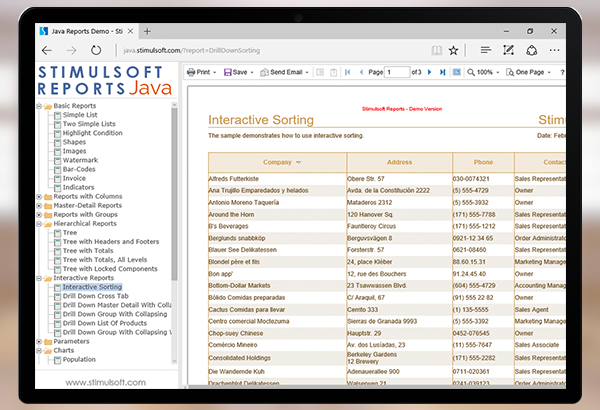
Task: Expand the Reports with Columns folder
Action: click(39, 196)
